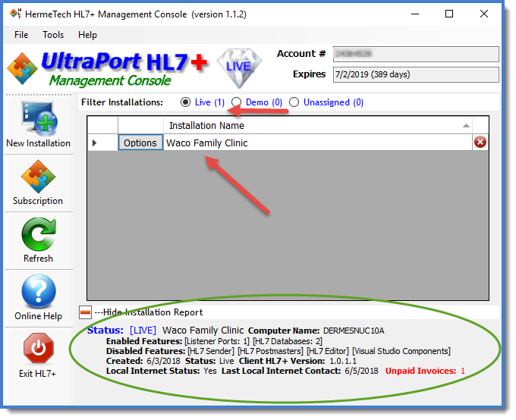Delete Waco Family Clinic with red X
This screenshot has width=516, height=420.
coord(480,143)
